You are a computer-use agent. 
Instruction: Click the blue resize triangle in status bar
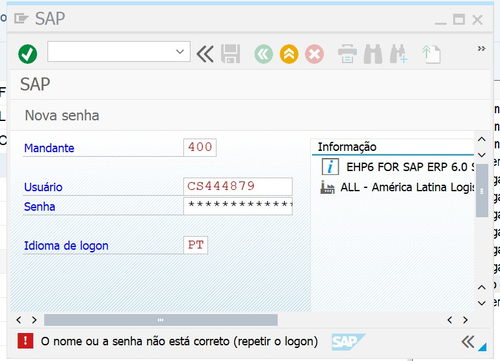tap(483, 347)
